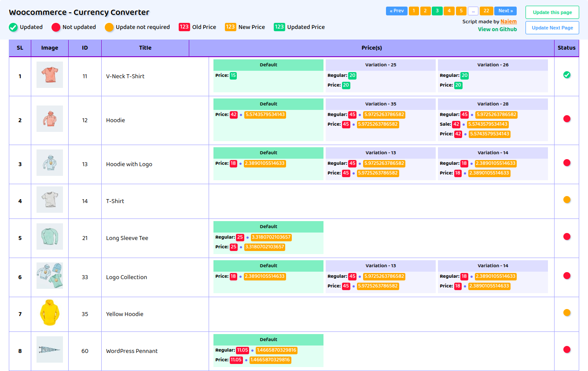Click the orange circle beside Update not required
The height and width of the screenshot is (371, 588).
point(109,27)
